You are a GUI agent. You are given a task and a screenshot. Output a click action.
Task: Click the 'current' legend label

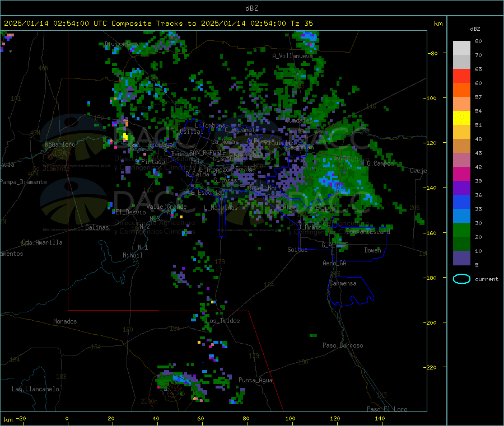pyautogui.click(x=487, y=279)
